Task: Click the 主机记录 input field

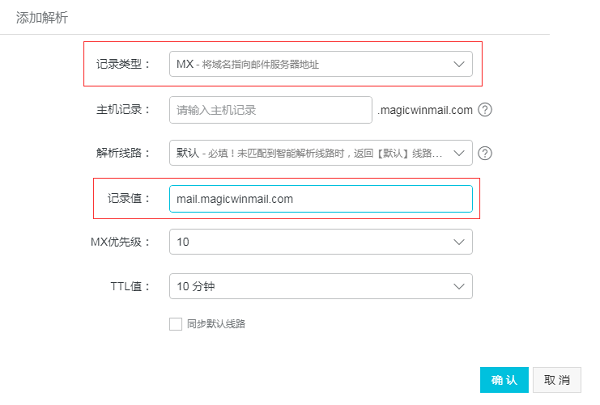Action: pyautogui.click(x=271, y=110)
